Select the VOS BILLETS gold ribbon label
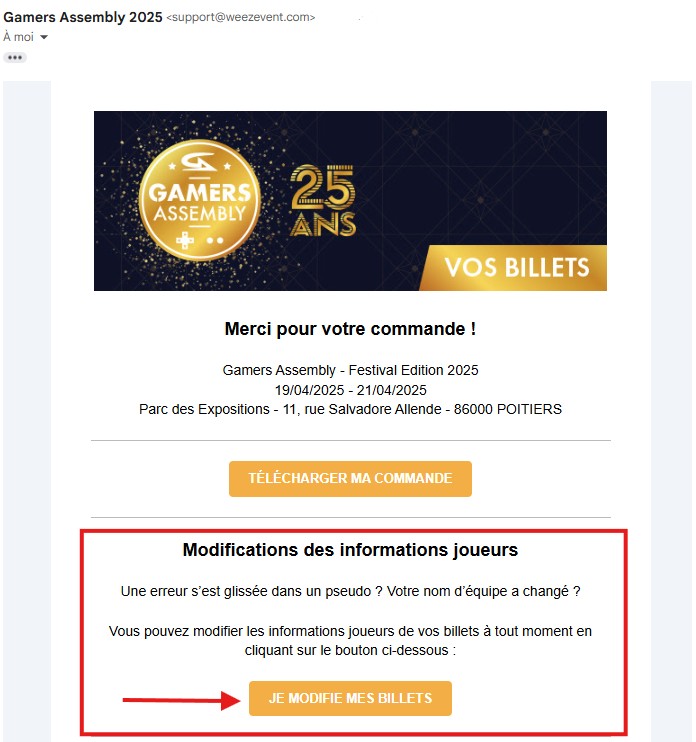 [517, 267]
